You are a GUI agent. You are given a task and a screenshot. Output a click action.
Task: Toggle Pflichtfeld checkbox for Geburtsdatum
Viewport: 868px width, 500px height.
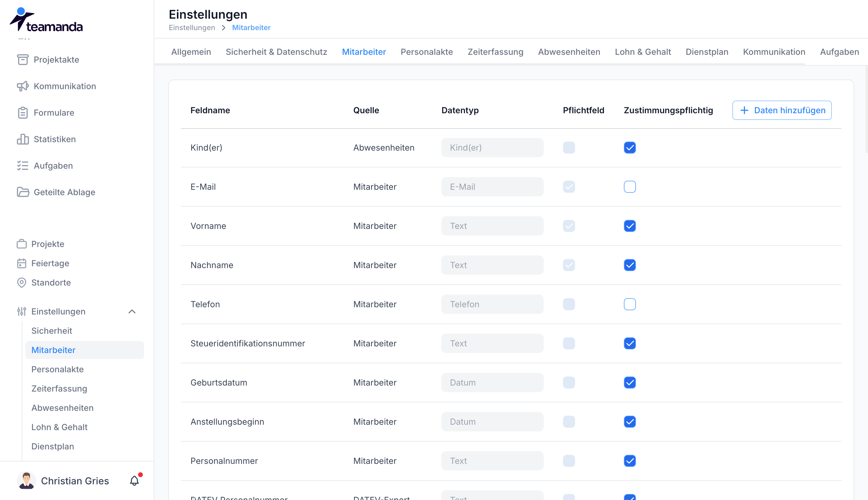(x=569, y=382)
